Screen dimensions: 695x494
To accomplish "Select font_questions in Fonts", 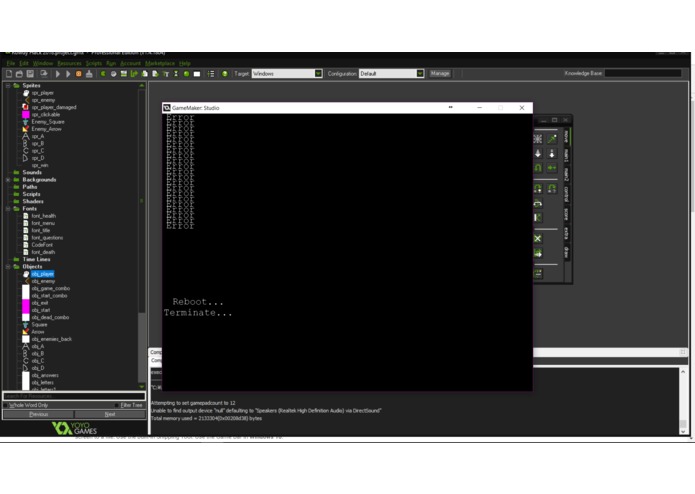I will [47, 238].
